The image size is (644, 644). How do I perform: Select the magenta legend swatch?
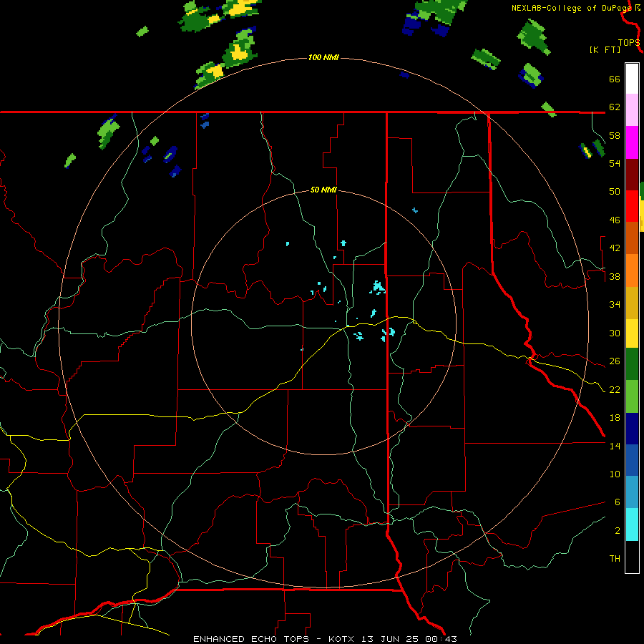point(632,142)
